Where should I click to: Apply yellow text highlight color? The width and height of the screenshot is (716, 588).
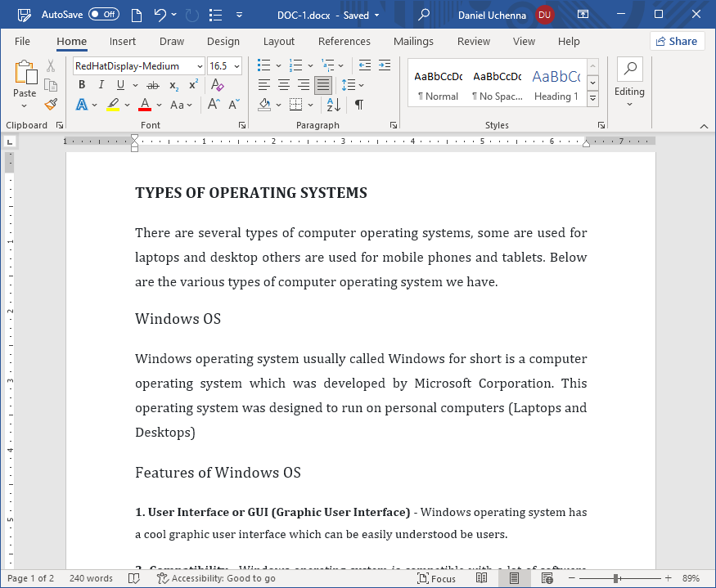click(112, 104)
